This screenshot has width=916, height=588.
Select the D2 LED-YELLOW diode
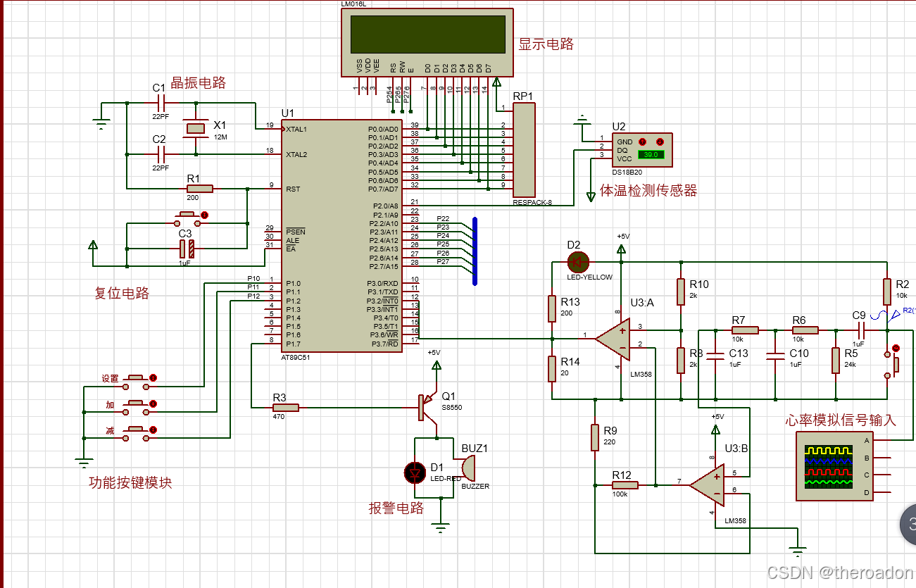click(x=577, y=262)
